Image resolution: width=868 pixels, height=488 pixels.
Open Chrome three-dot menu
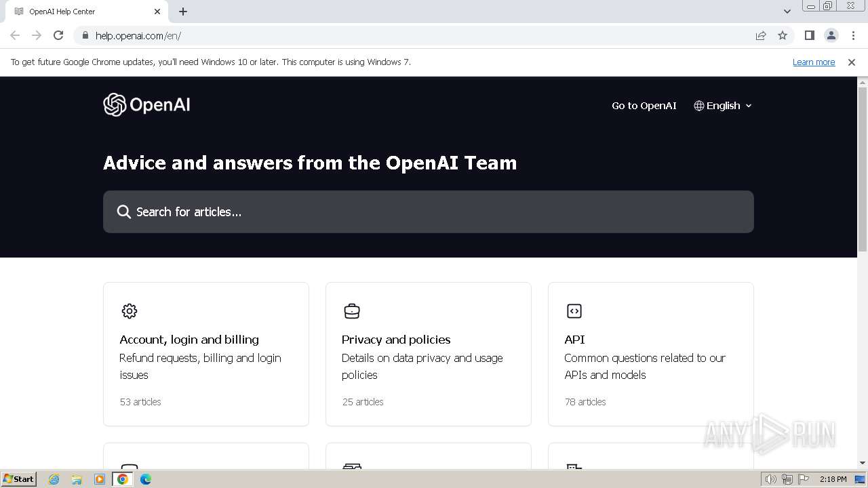click(853, 35)
